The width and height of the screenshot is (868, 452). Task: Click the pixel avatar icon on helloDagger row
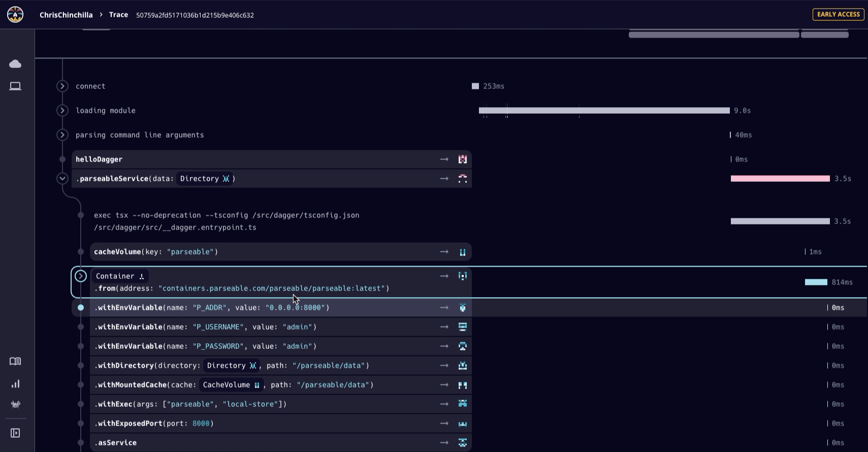[462, 159]
